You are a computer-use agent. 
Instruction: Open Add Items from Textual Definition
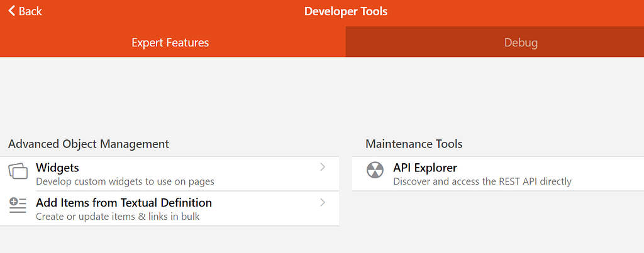pos(169,208)
